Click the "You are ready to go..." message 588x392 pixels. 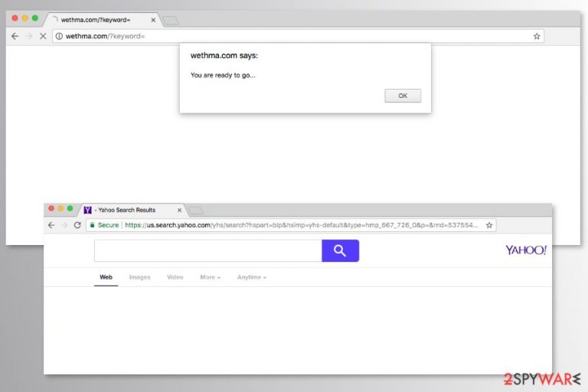click(x=223, y=75)
